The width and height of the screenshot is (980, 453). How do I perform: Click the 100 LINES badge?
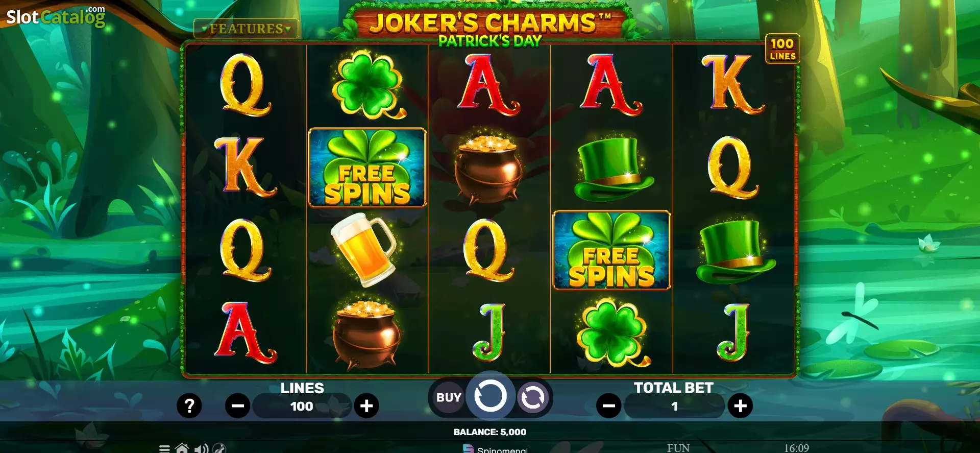tap(782, 49)
